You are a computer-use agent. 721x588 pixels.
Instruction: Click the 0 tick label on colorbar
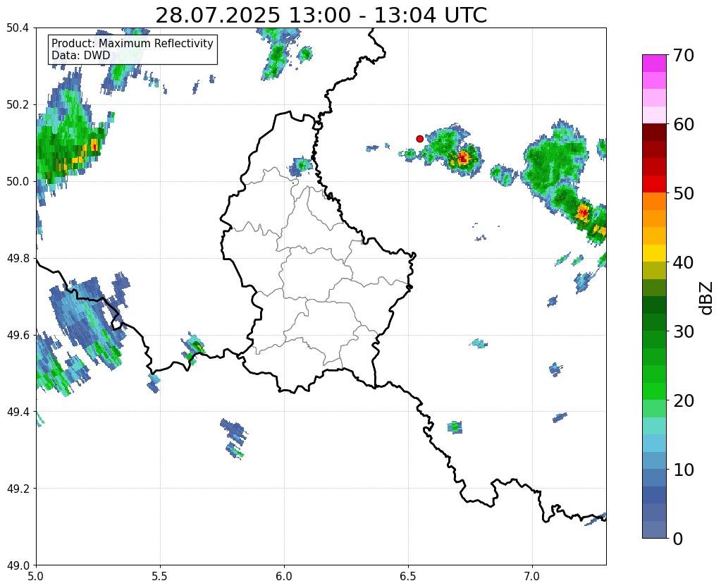click(x=678, y=539)
